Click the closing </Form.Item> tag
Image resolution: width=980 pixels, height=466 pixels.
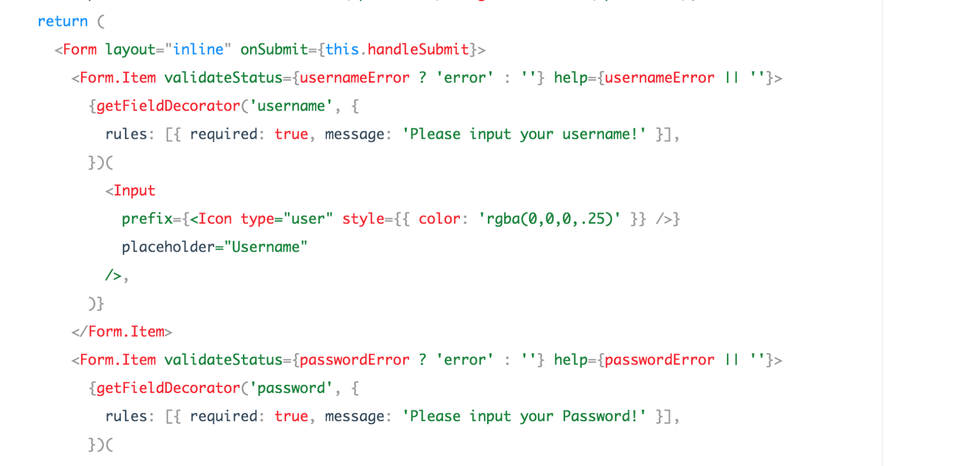122,332
